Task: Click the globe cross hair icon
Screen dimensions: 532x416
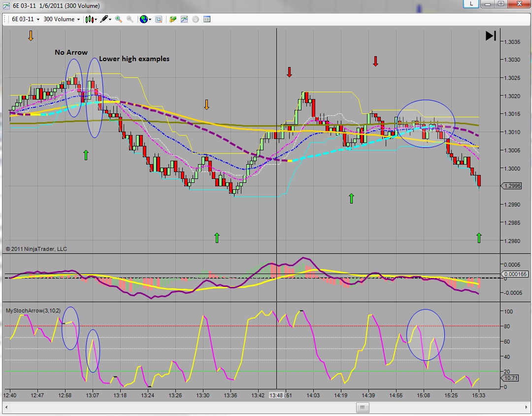Action: coord(143,19)
